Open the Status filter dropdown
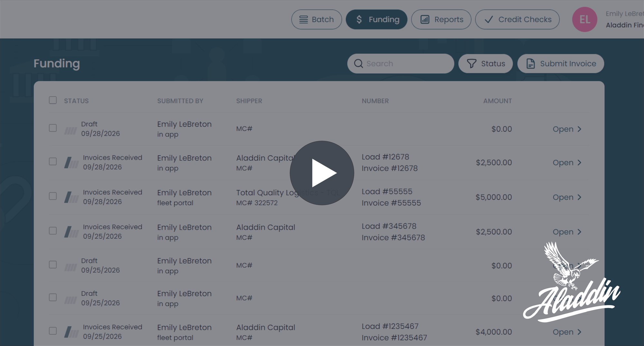This screenshot has width=644, height=346. 486,63
